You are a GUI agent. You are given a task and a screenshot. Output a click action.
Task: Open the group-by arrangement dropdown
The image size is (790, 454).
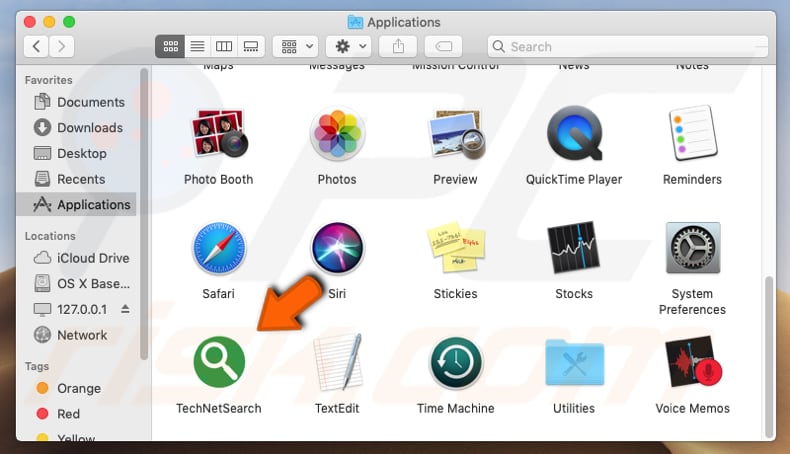296,46
